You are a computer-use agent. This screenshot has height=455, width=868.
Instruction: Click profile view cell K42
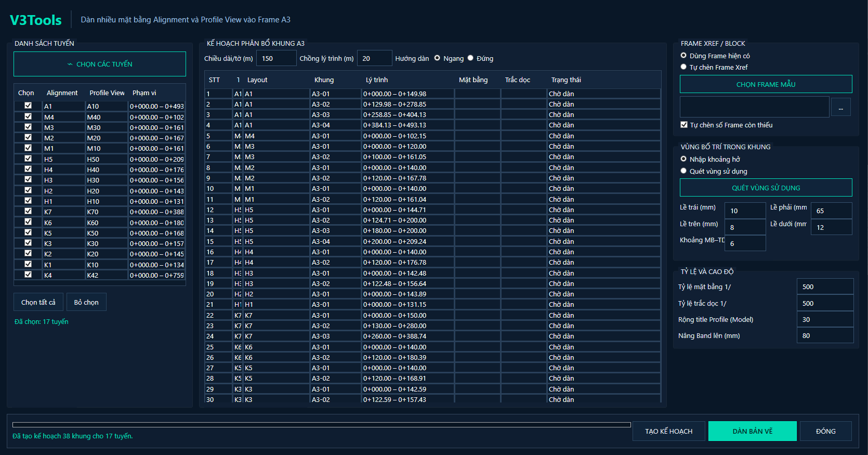(107, 275)
